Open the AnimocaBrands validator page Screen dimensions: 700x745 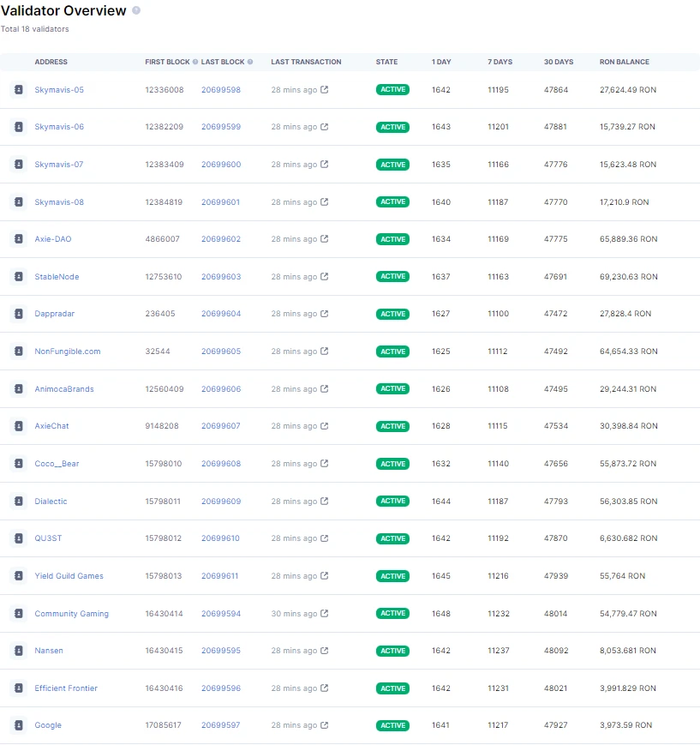point(64,388)
